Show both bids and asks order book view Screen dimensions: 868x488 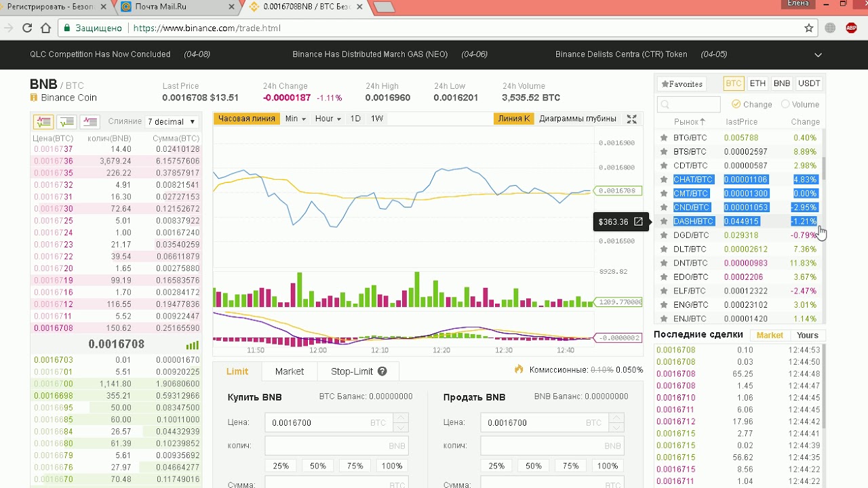(43, 122)
